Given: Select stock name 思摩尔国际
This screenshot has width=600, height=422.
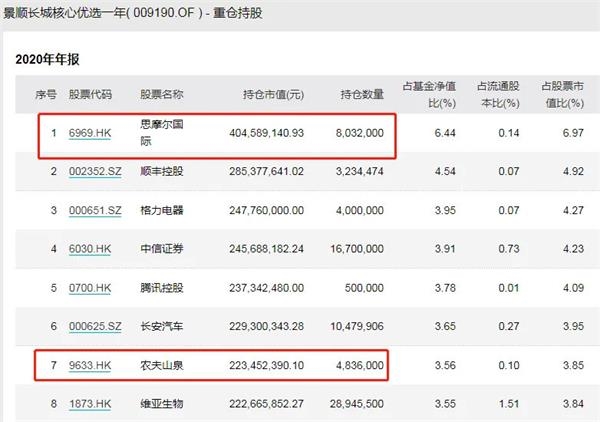Looking at the screenshot, I should tap(162, 133).
